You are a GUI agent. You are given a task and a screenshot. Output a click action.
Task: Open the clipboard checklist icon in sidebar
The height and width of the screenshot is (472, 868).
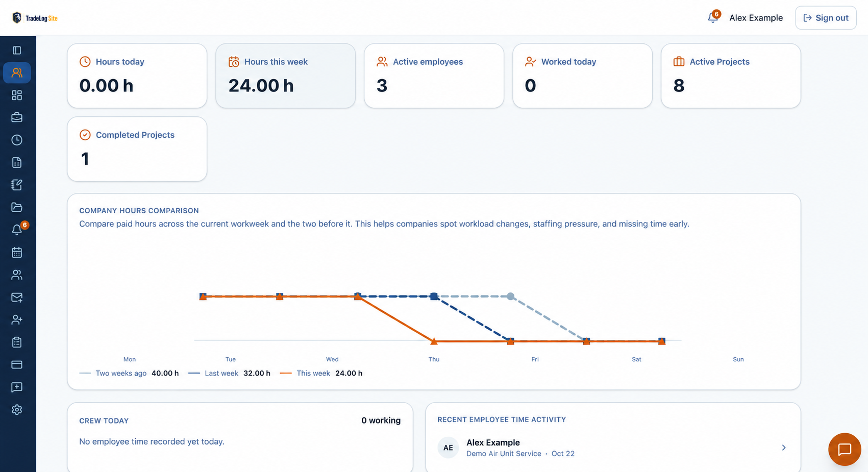[x=17, y=342]
